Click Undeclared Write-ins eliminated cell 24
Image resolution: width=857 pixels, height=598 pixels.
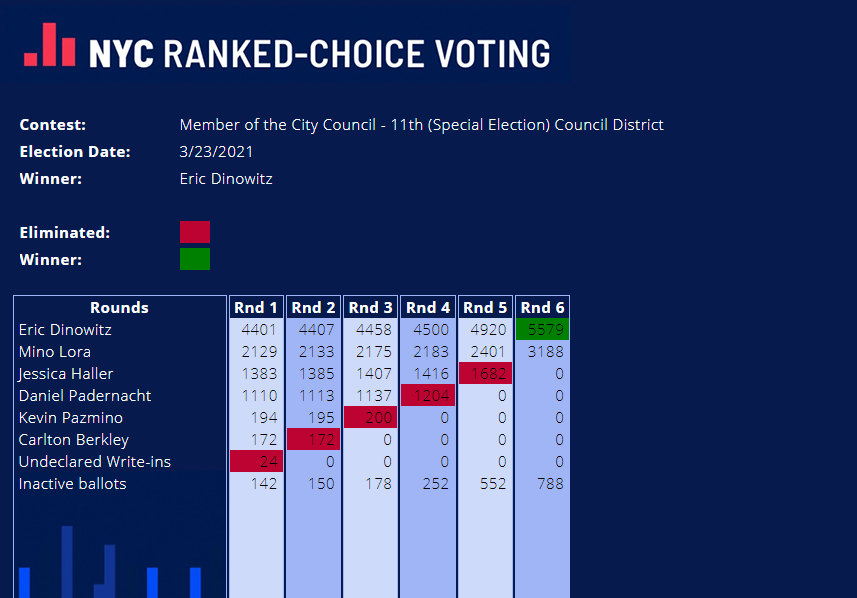click(256, 461)
